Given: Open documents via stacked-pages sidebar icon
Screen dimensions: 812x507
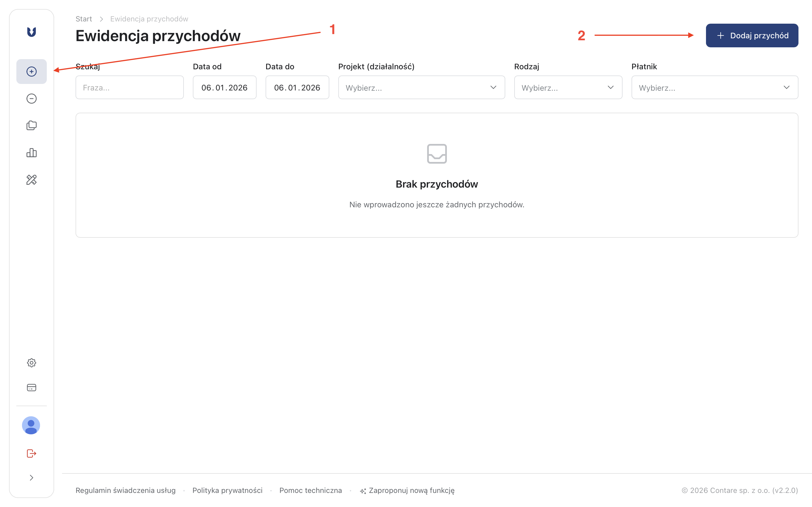Looking at the screenshot, I should coord(32,125).
